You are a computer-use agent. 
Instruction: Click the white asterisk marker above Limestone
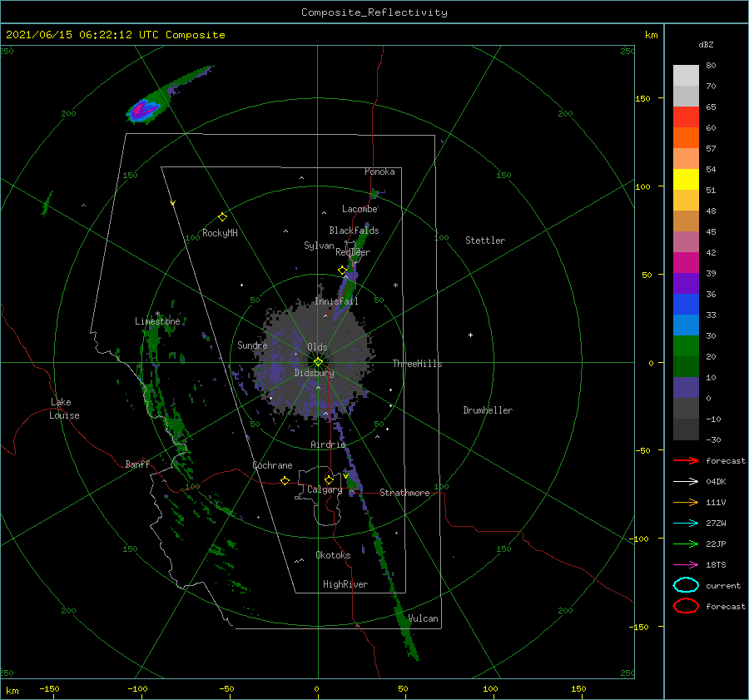pyautogui.click(x=157, y=314)
